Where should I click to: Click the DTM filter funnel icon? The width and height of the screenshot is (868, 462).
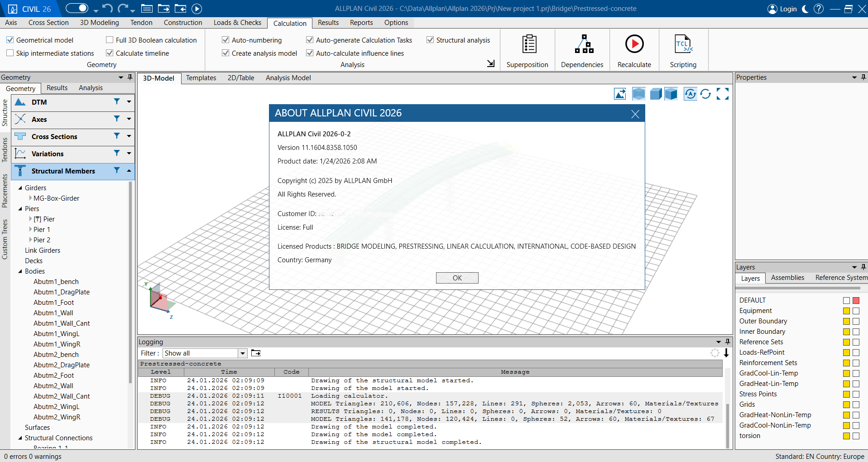pos(117,101)
